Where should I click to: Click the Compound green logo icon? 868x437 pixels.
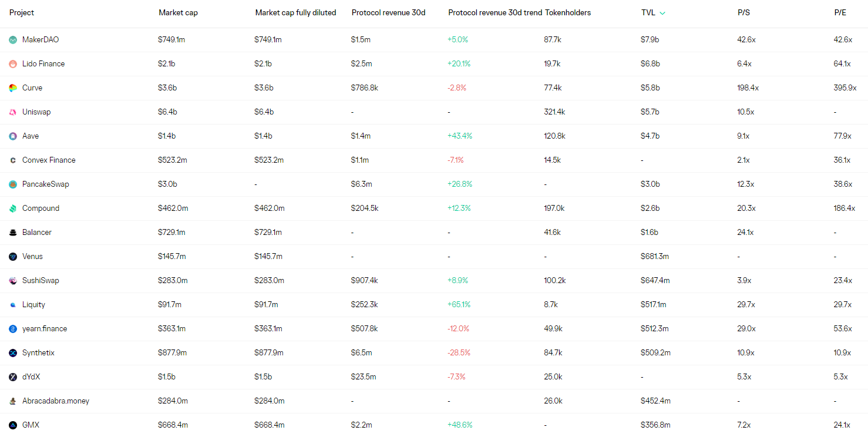click(x=13, y=209)
